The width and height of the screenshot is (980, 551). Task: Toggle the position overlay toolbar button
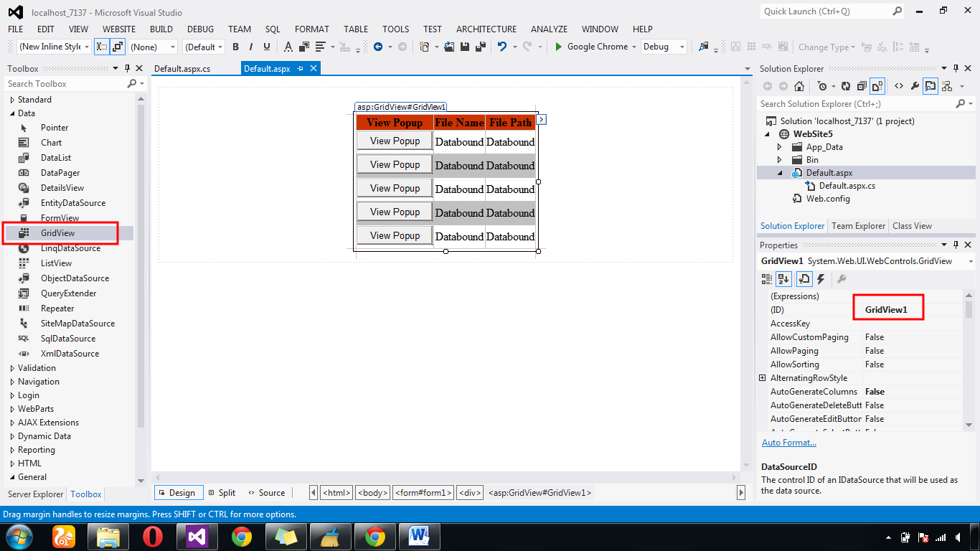(117, 47)
